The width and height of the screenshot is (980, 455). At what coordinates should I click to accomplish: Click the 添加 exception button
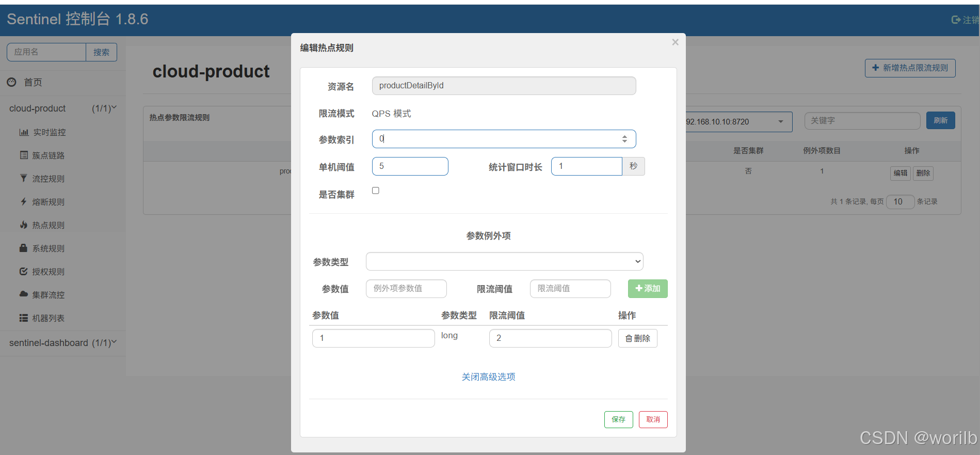click(x=648, y=288)
